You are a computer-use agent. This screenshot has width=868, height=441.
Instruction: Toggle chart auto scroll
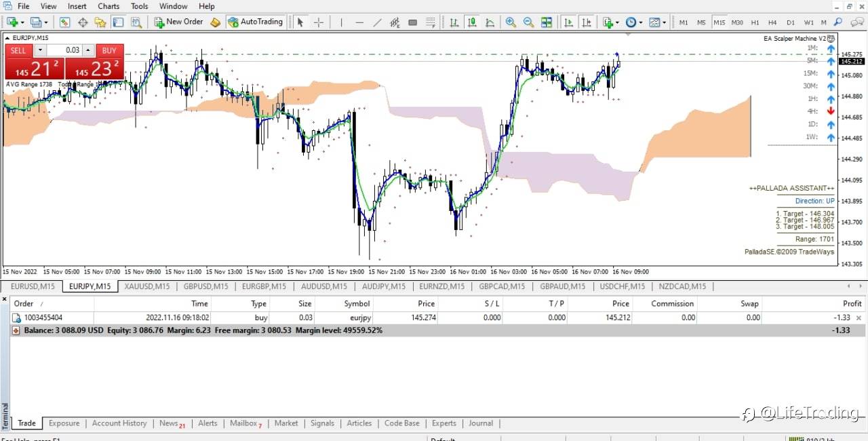[568, 22]
